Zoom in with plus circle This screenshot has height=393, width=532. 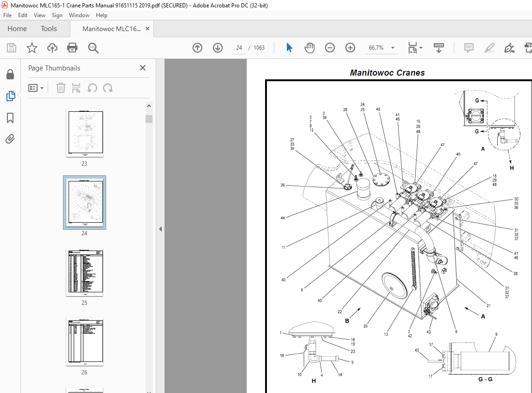tap(350, 48)
